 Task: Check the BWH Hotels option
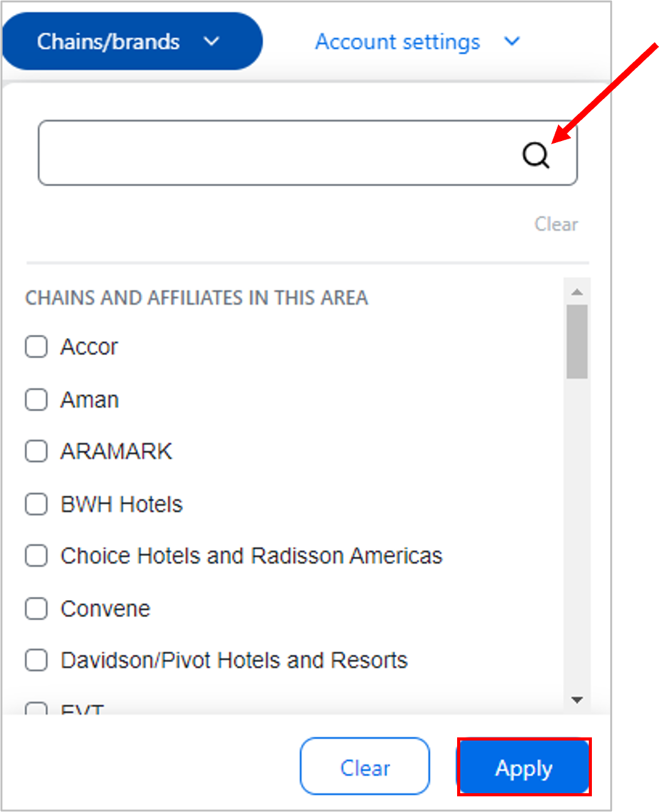pyautogui.click(x=36, y=504)
